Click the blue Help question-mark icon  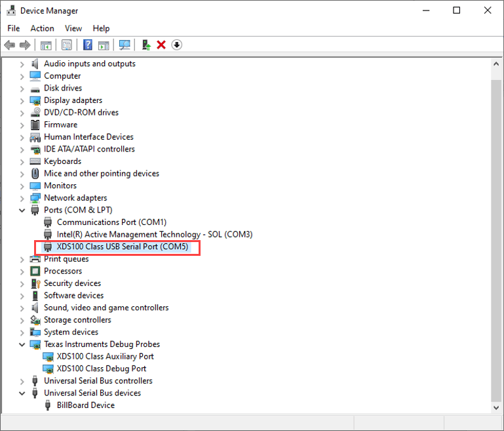click(87, 45)
